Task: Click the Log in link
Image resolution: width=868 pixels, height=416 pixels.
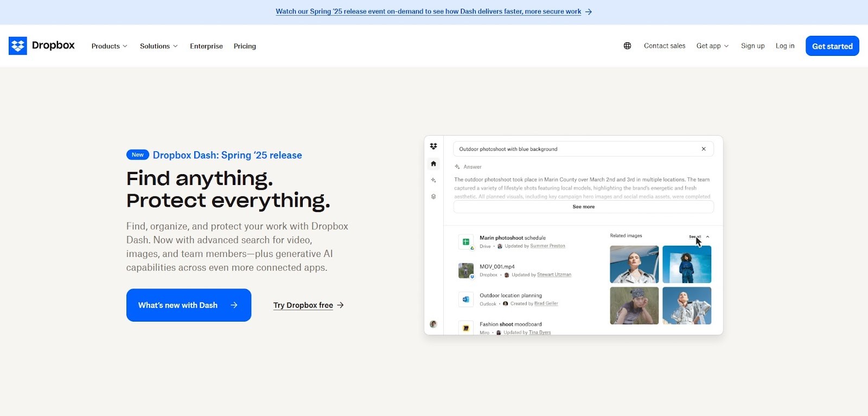Action: click(785, 46)
